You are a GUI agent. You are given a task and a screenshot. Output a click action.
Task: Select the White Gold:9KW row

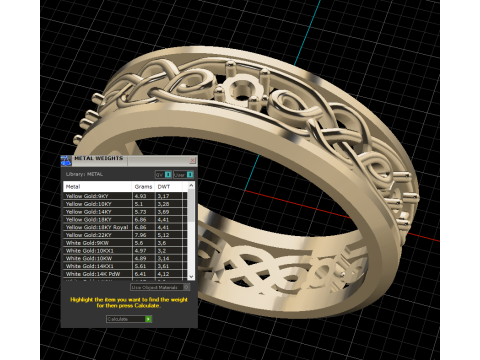click(125, 243)
